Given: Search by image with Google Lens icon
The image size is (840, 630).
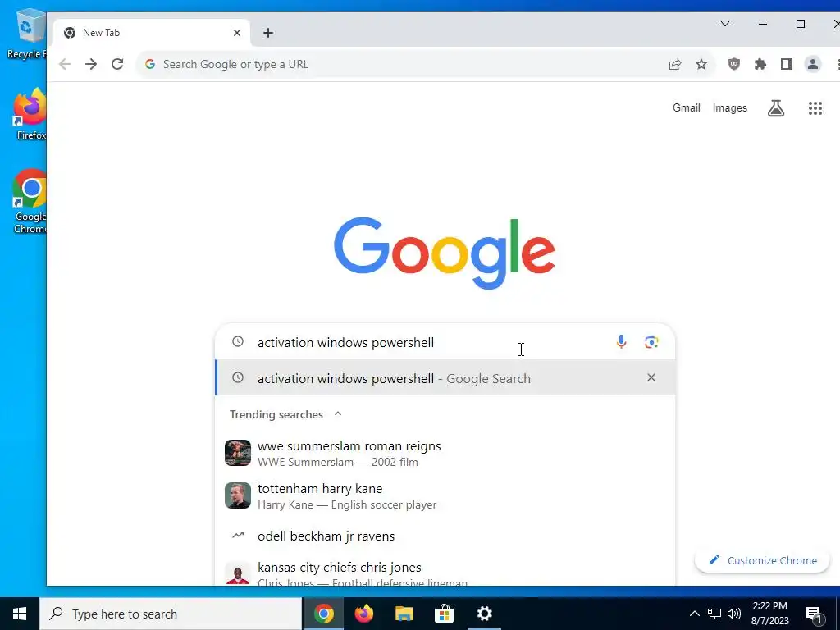Looking at the screenshot, I should click(x=651, y=342).
